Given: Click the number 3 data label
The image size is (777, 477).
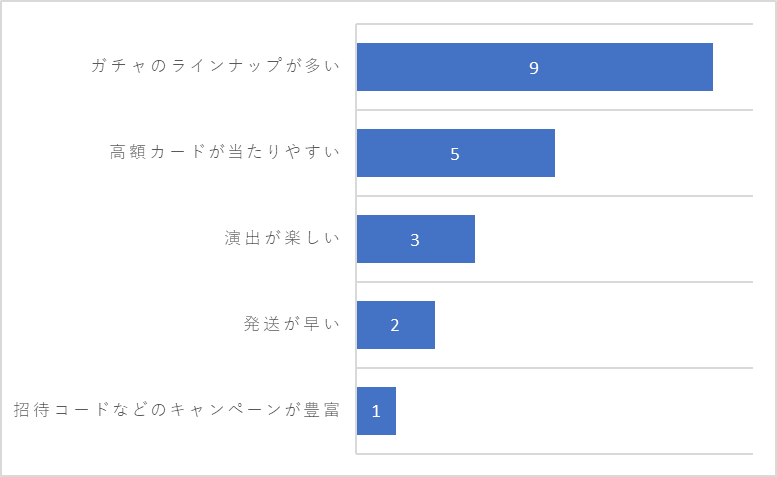Looking at the screenshot, I should [x=415, y=240].
